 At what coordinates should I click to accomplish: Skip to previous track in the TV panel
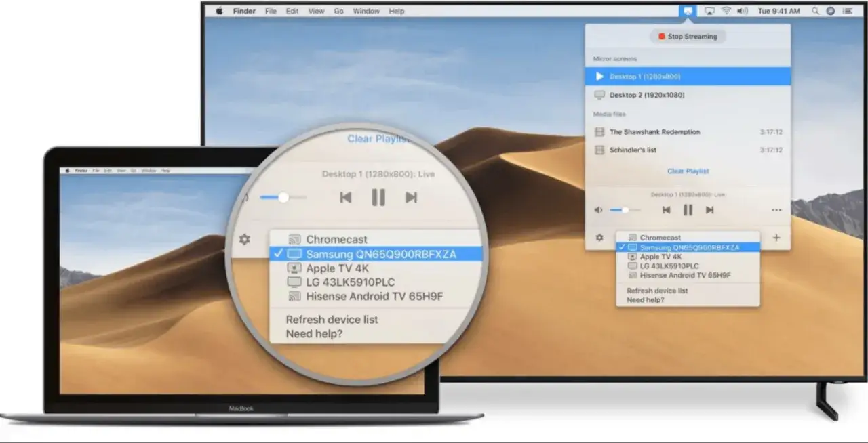(666, 210)
